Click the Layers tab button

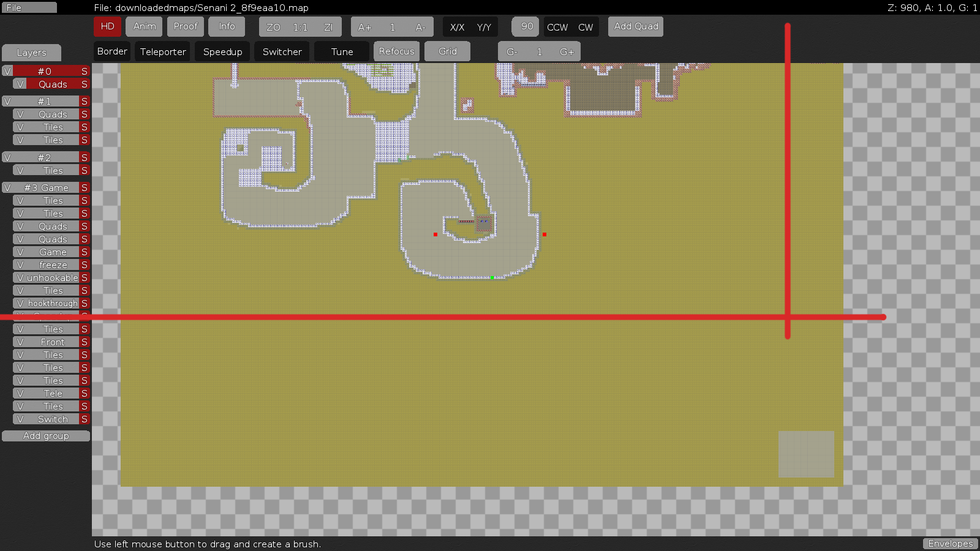(31, 53)
